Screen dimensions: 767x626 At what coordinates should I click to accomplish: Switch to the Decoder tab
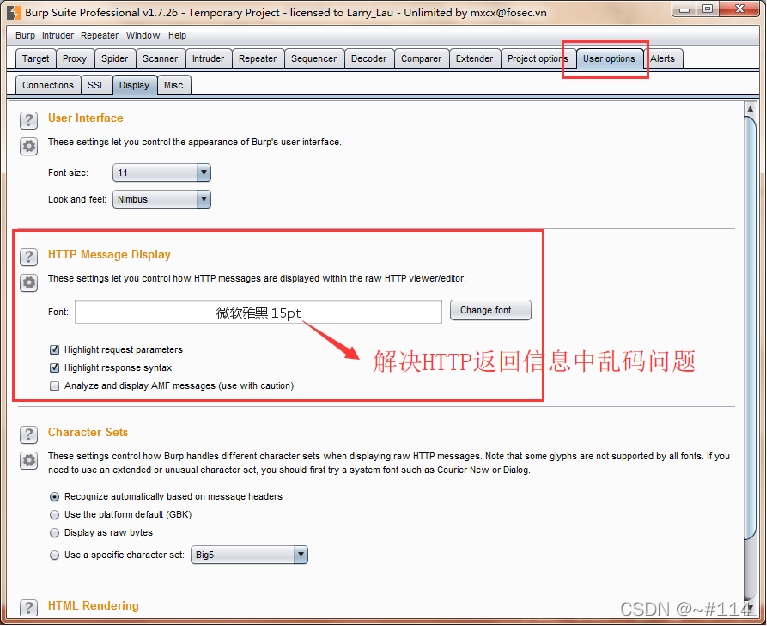pyautogui.click(x=369, y=59)
